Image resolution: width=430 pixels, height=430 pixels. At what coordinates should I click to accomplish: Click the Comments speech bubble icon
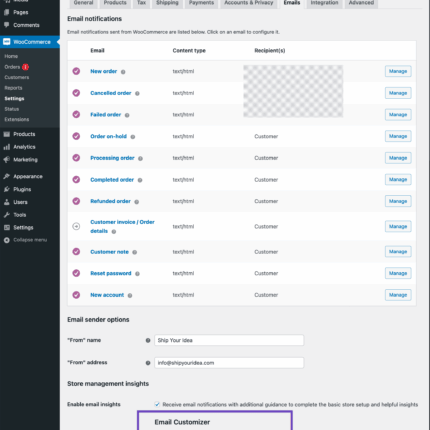[x=6, y=25]
